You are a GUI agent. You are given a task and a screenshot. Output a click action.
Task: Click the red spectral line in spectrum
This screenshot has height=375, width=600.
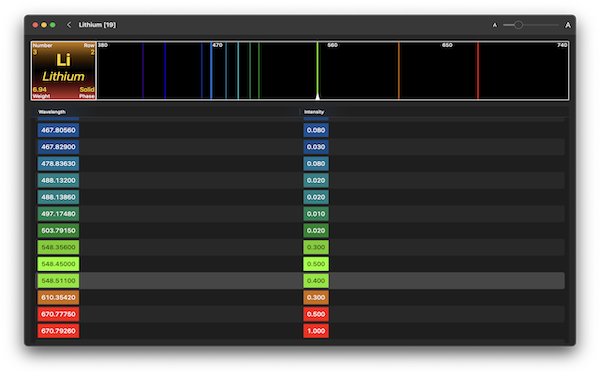point(478,71)
